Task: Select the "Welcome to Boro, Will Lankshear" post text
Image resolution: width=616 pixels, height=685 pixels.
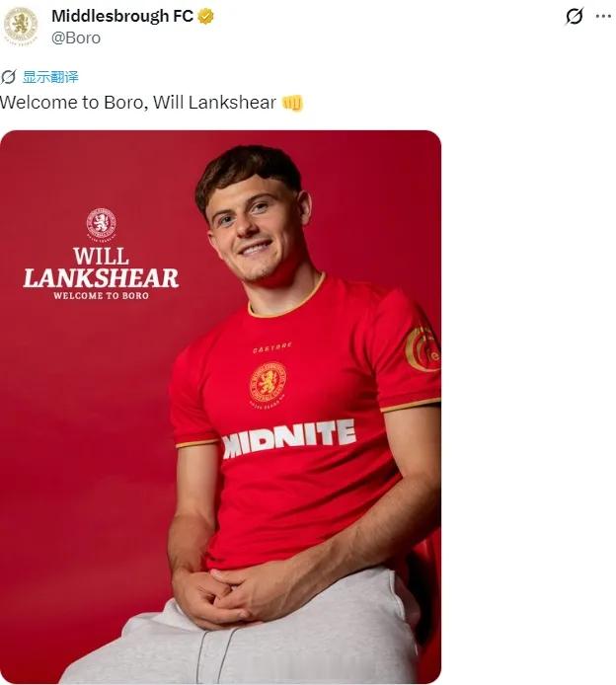Action: pyautogui.click(x=138, y=103)
